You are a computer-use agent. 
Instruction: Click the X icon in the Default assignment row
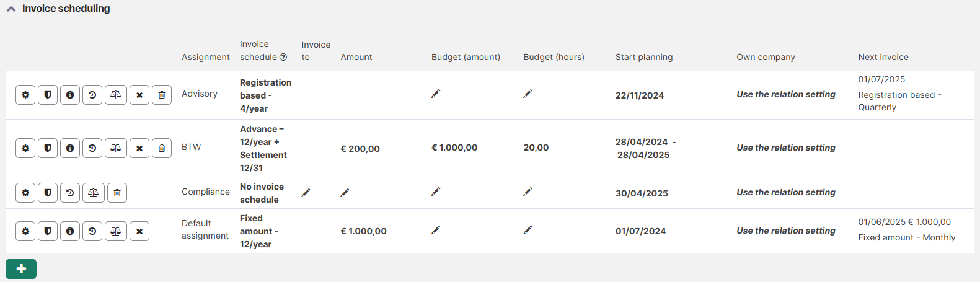pyautogui.click(x=139, y=231)
